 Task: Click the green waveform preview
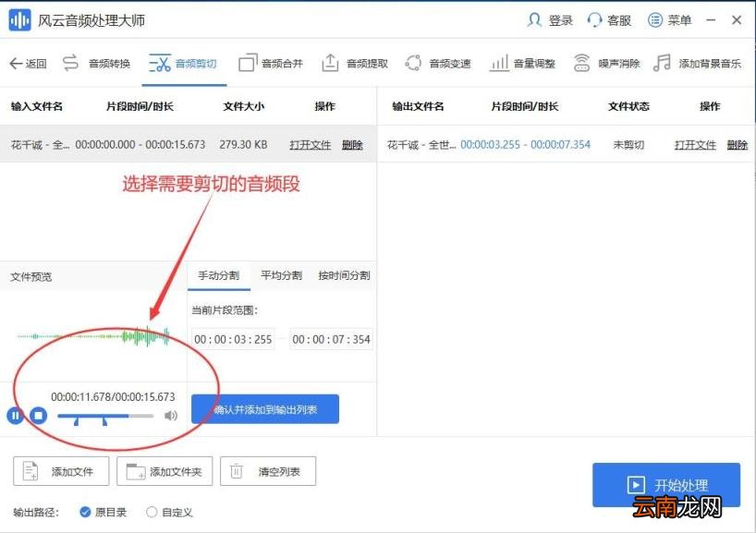point(93,336)
